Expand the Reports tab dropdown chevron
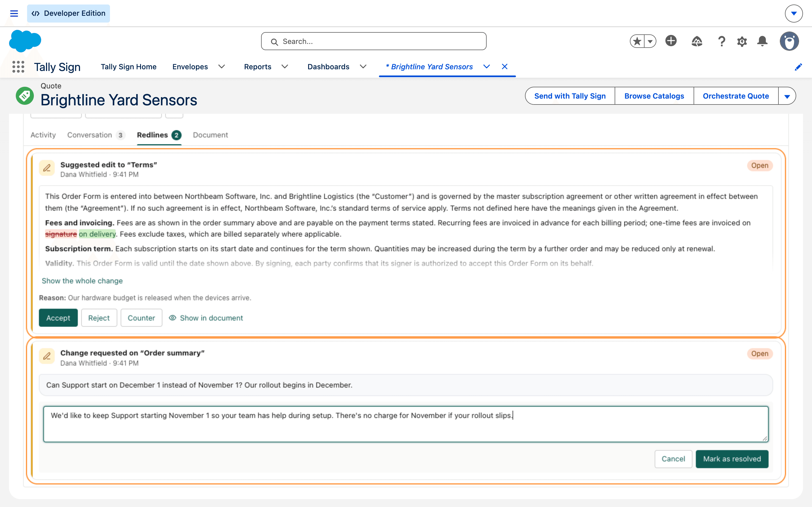This screenshot has width=812, height=507. click(285, 67)
